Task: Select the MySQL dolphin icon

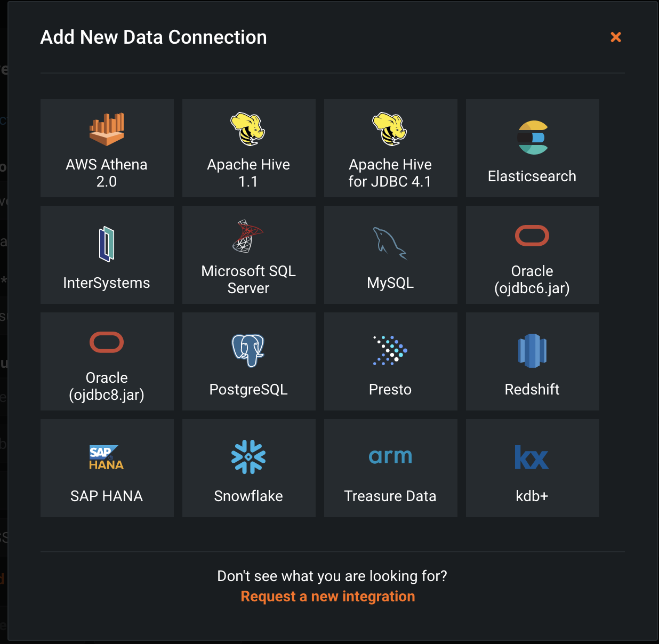Action: pyautogui.click(x=390, y=244)
